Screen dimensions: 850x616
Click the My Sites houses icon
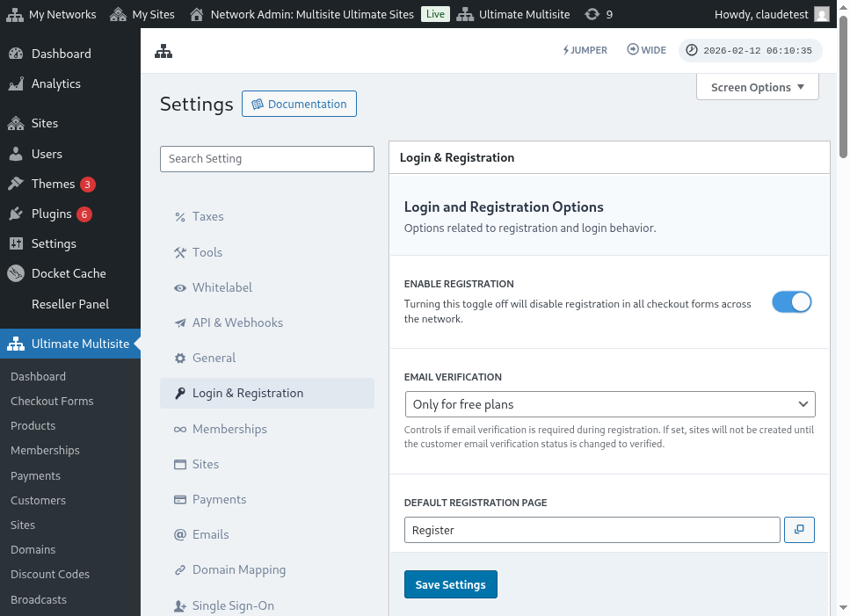[x=118, y=15]
